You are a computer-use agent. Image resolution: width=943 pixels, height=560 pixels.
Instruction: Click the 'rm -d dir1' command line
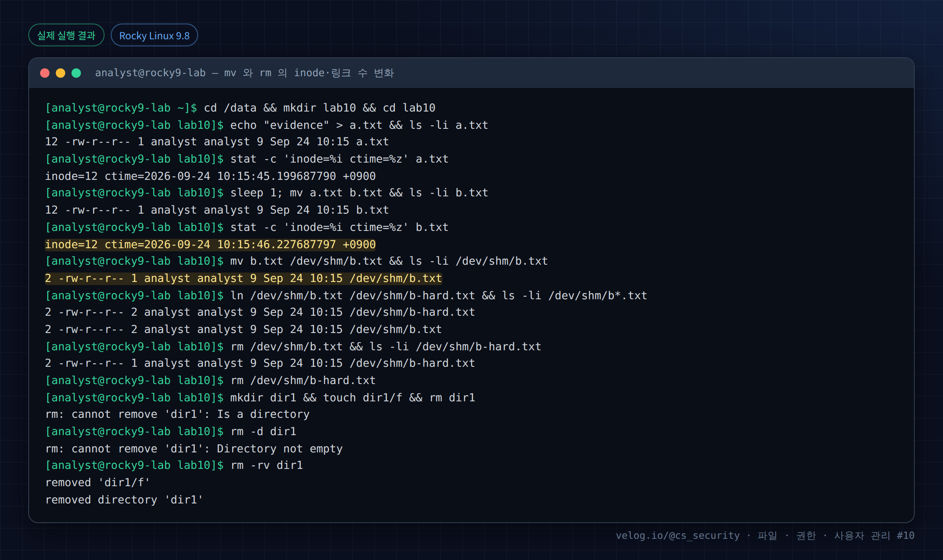point(171,432)
